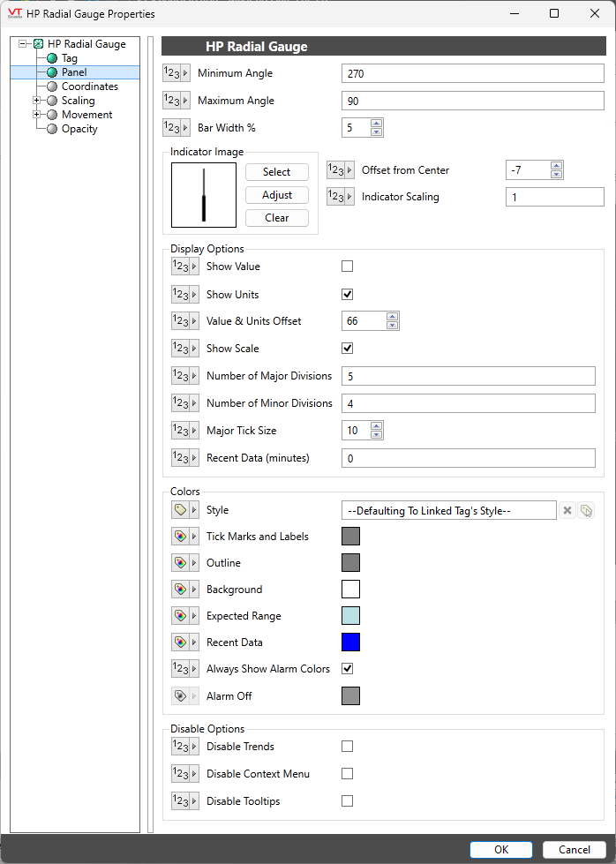This screenshot has width=616, height=864.
Task: Click the data source icon beside Bar Width %
Action: click(176, 128)
